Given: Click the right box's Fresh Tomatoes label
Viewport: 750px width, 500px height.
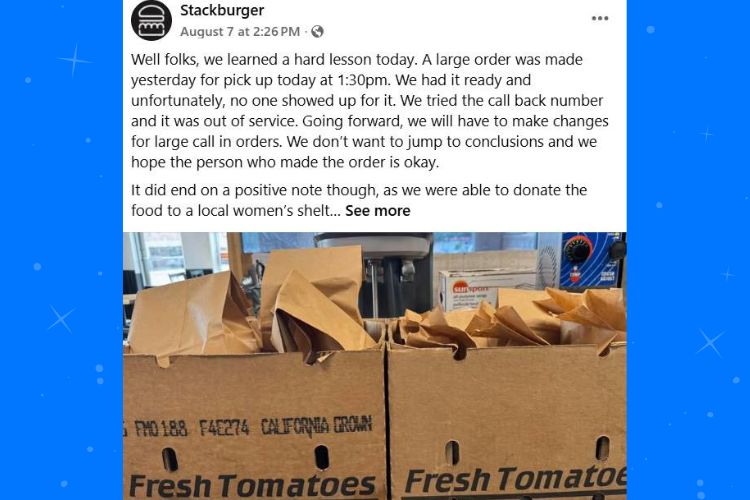Looking at the screenshot, I should [x=516, y=480].
